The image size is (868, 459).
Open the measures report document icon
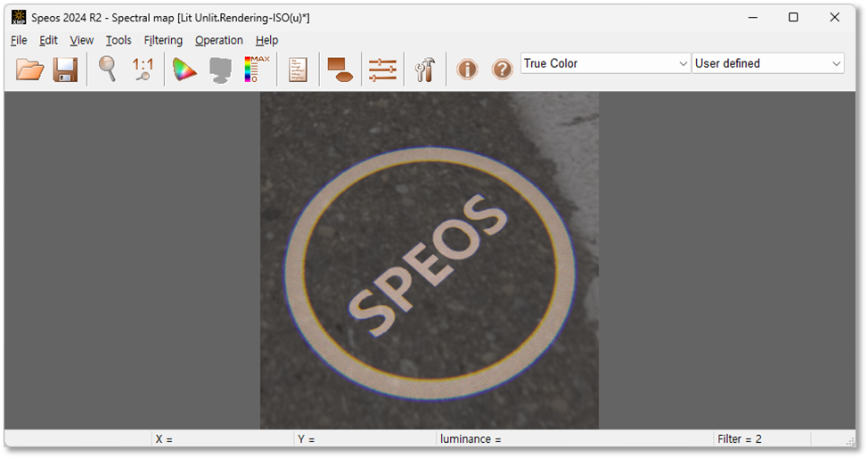tap(298, 70)
